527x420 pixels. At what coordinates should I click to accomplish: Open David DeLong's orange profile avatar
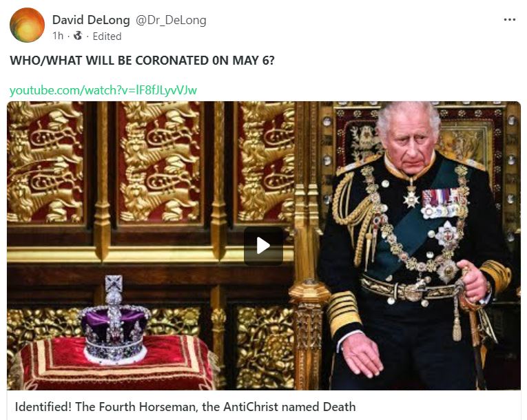pos(27,25)
